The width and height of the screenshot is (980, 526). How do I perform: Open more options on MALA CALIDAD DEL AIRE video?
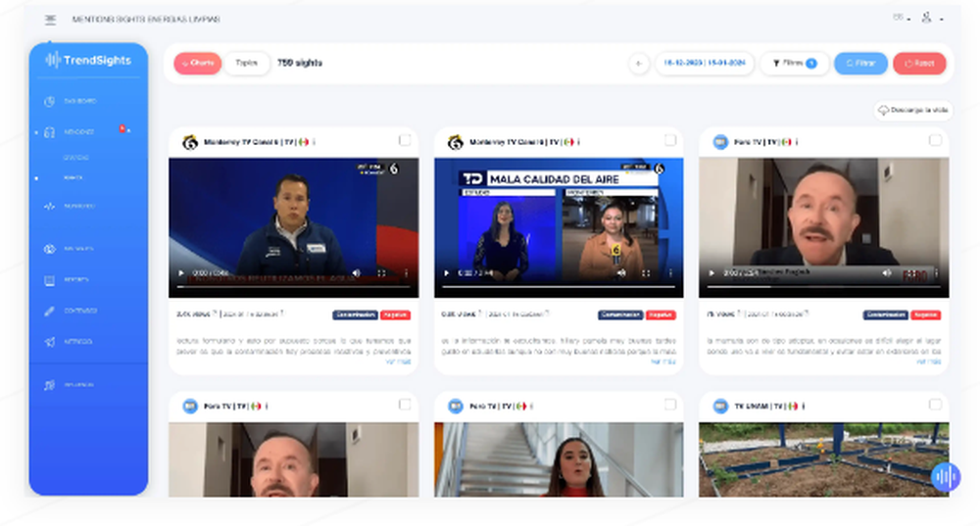coord(670,273)
